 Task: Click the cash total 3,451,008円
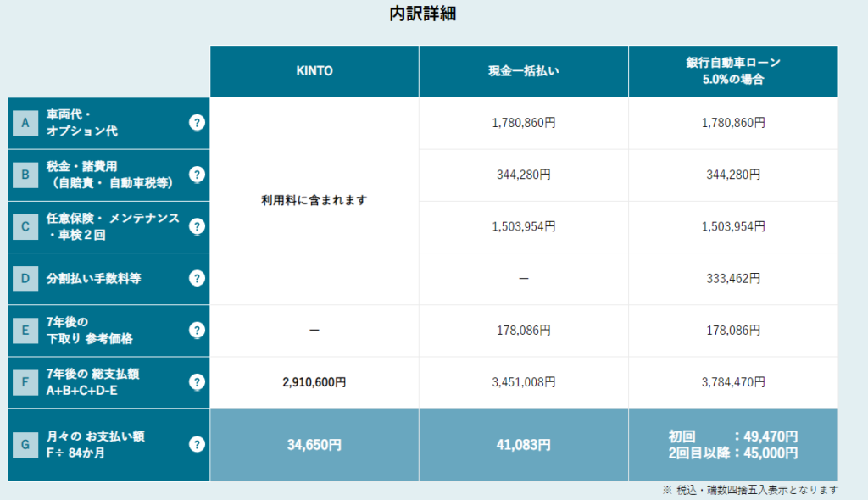coord(524,382)
